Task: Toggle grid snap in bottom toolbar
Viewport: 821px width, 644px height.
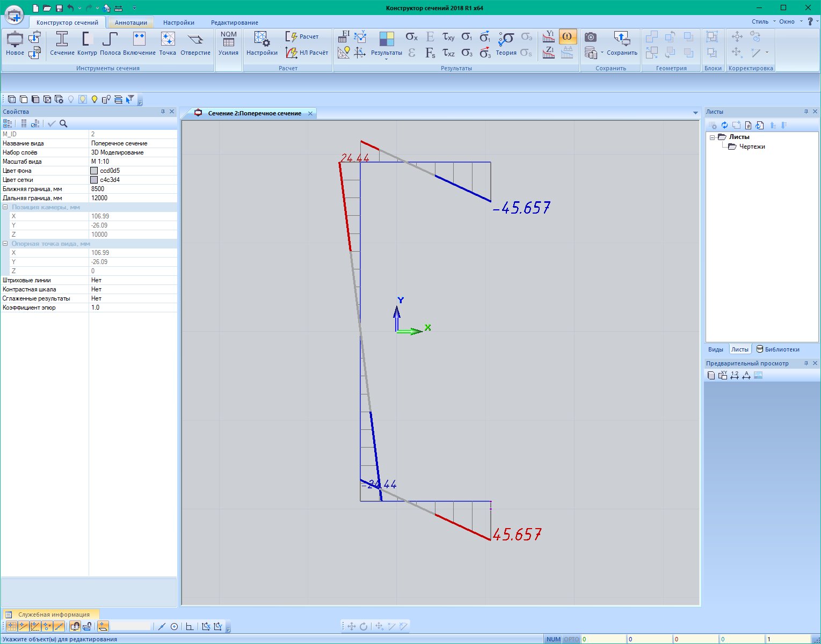Action: [x=11, y=626]
